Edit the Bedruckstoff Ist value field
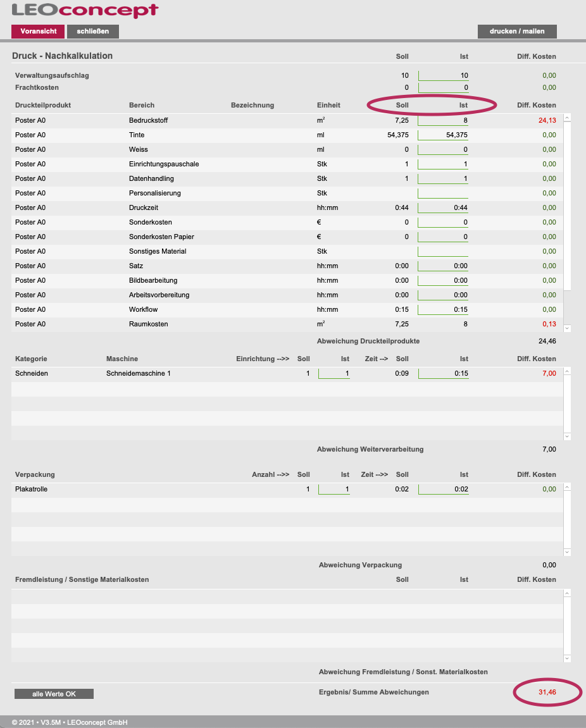 click(443, 120)
